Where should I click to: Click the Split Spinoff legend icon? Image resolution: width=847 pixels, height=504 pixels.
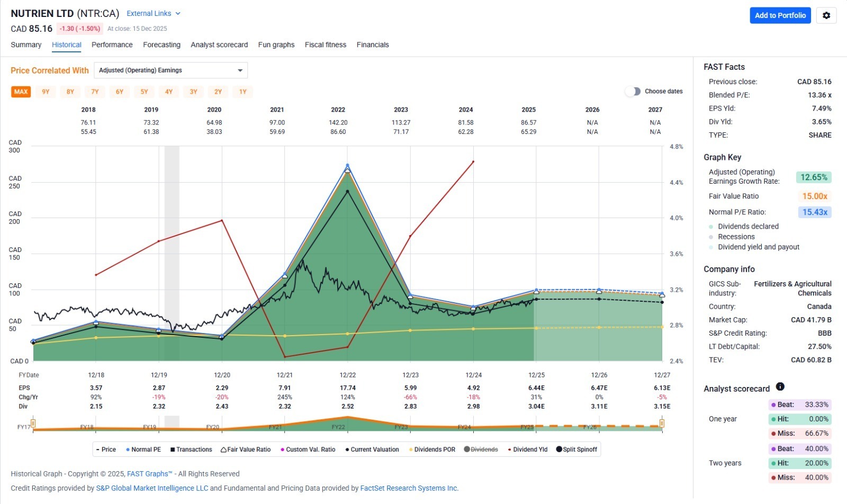coord(559,449)
